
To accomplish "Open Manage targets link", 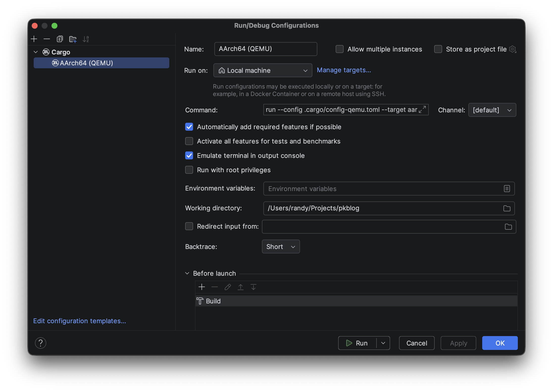I will (344, 70).
